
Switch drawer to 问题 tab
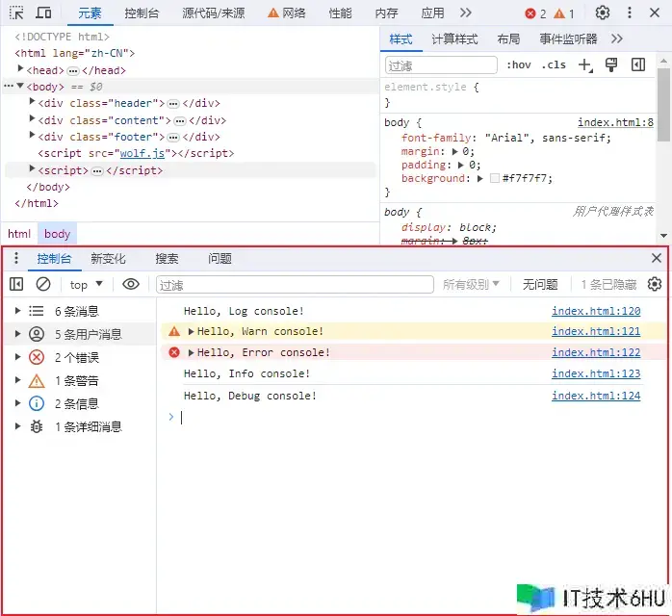(220, 259)
